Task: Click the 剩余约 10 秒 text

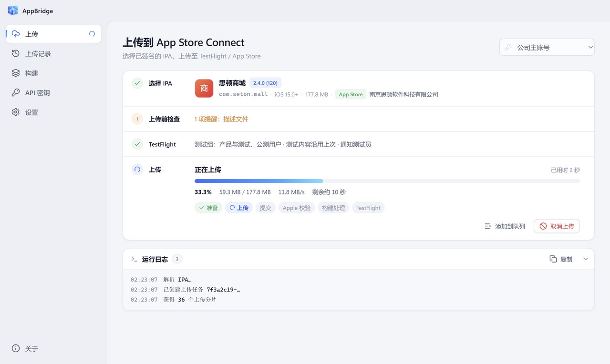Action: click(329, 192)
